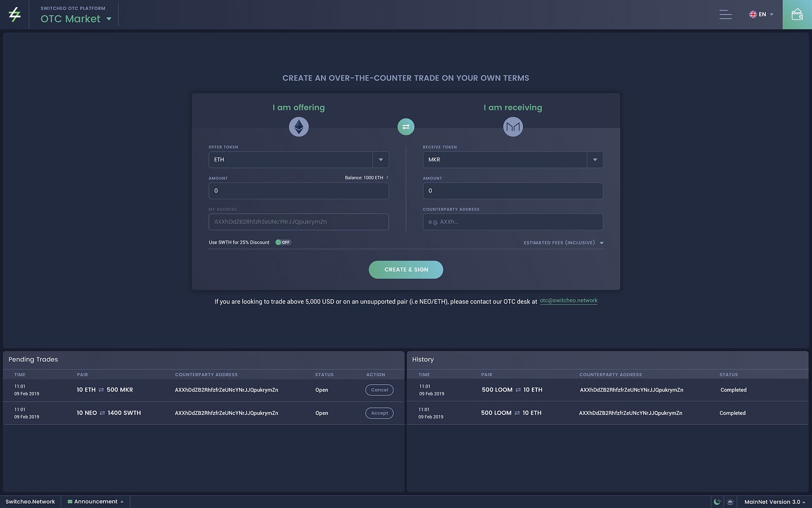Click Open status of 10 ETH trade
This screenshot has width=812, height=508.
(322, 390)
